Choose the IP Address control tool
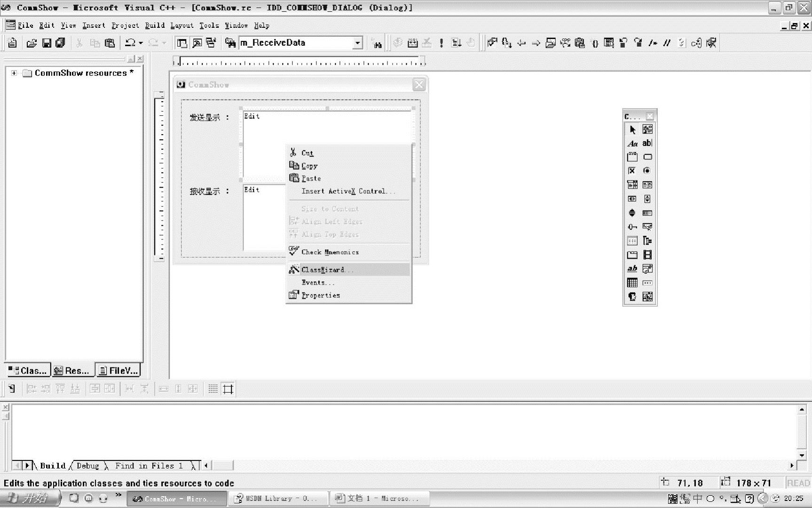 647,283
